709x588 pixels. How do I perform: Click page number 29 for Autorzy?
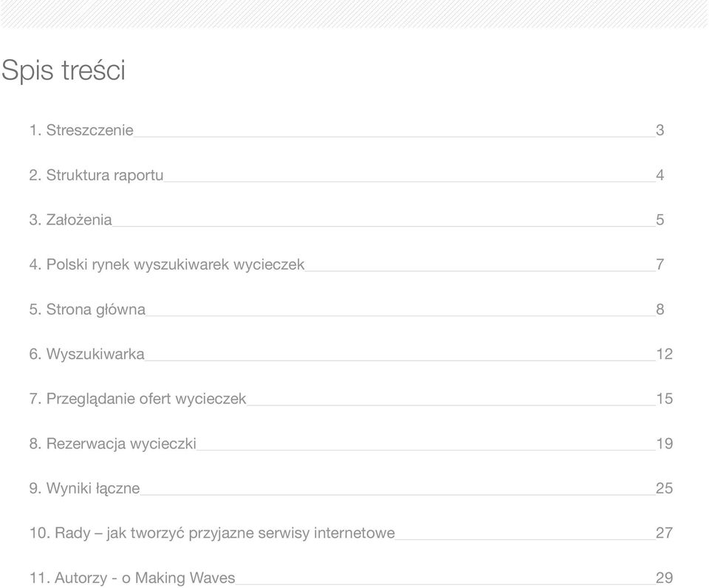coord(664,578)
